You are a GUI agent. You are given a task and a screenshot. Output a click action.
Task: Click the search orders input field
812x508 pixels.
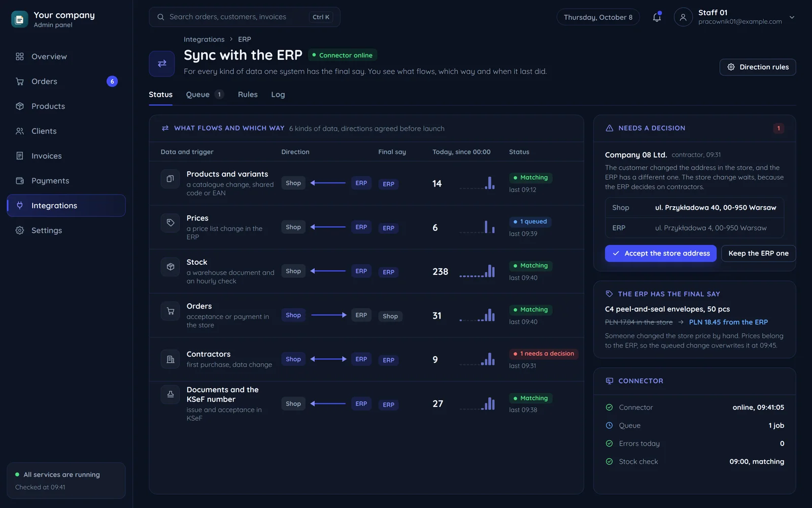245,17
